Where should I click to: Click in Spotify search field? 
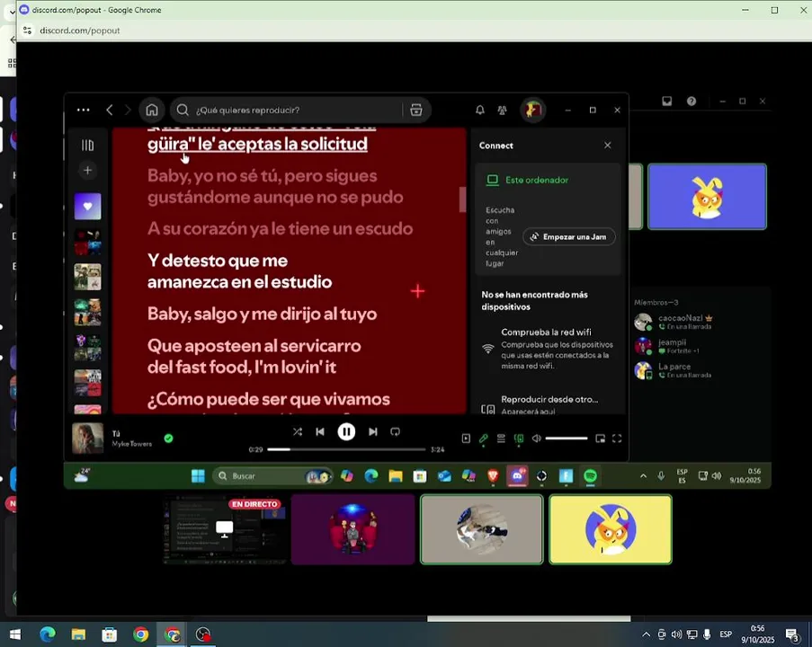click(298, 110)
